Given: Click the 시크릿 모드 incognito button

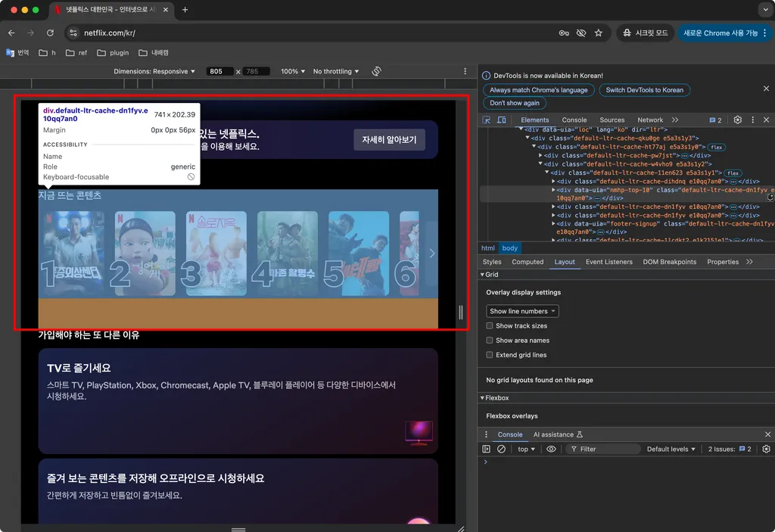Looking at the screenshot, I should (x=645, y=33).
